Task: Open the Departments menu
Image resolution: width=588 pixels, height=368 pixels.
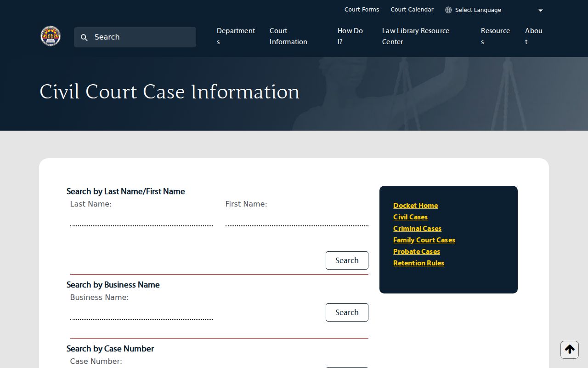Action: 236,36
